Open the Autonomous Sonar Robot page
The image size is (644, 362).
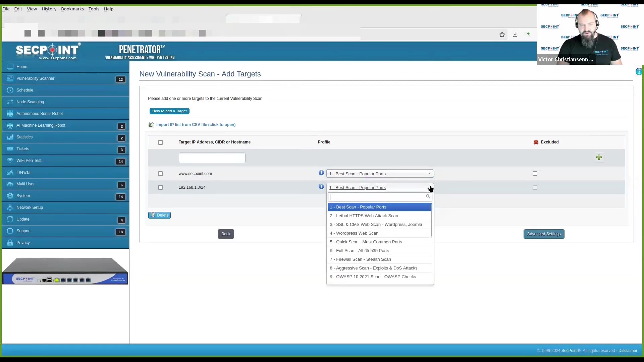pyautogui.click(x=40, y=113)
